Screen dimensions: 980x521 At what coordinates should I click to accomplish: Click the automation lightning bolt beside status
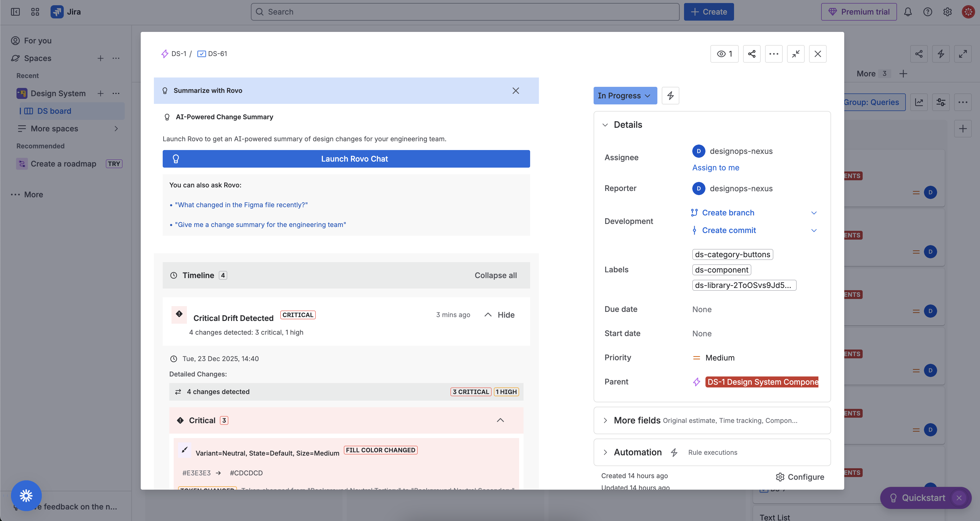pyautogui.click(x=670, y=95)
